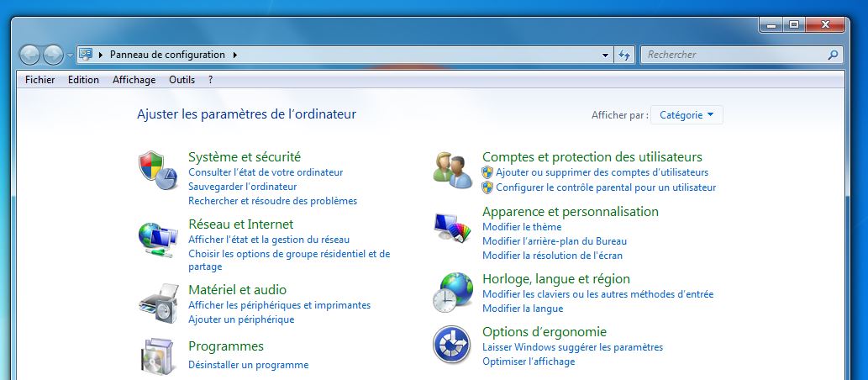The height and width of the screenshot is (380, 868).
Task: Click Modifier le thème link
Action: point(522,227)
